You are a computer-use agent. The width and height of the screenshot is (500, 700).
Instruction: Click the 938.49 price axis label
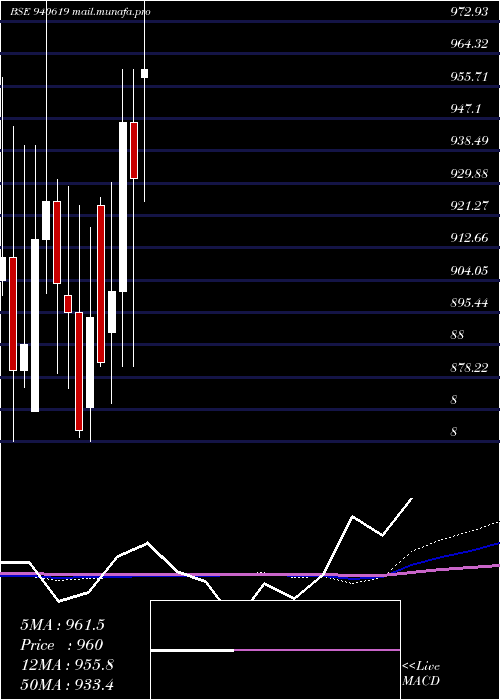469,141
